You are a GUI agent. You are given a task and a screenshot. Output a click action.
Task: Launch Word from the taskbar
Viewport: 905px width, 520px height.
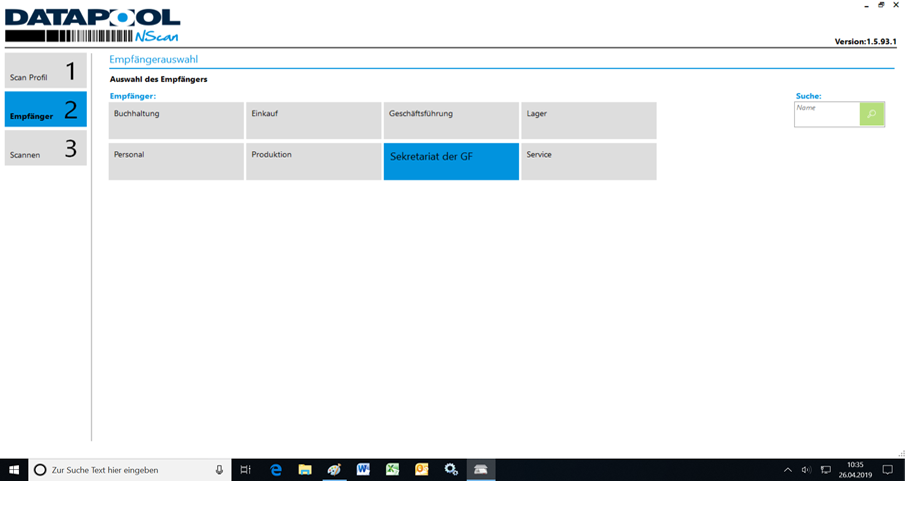pos(363,470)
